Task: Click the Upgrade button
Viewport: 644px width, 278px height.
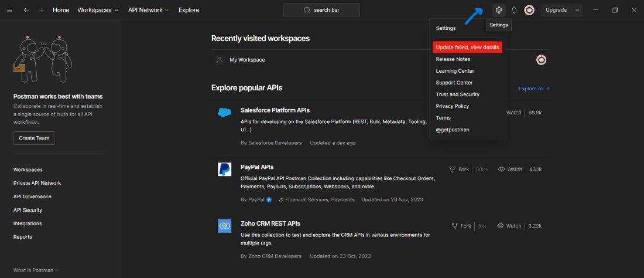Action: [556, 11]
